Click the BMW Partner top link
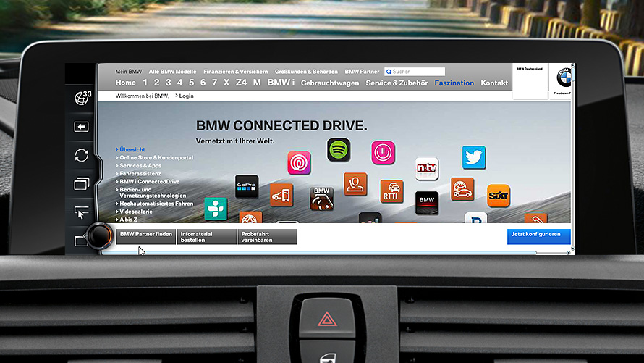This screenshot has height=363, width=644. click(x=362, y=72)
